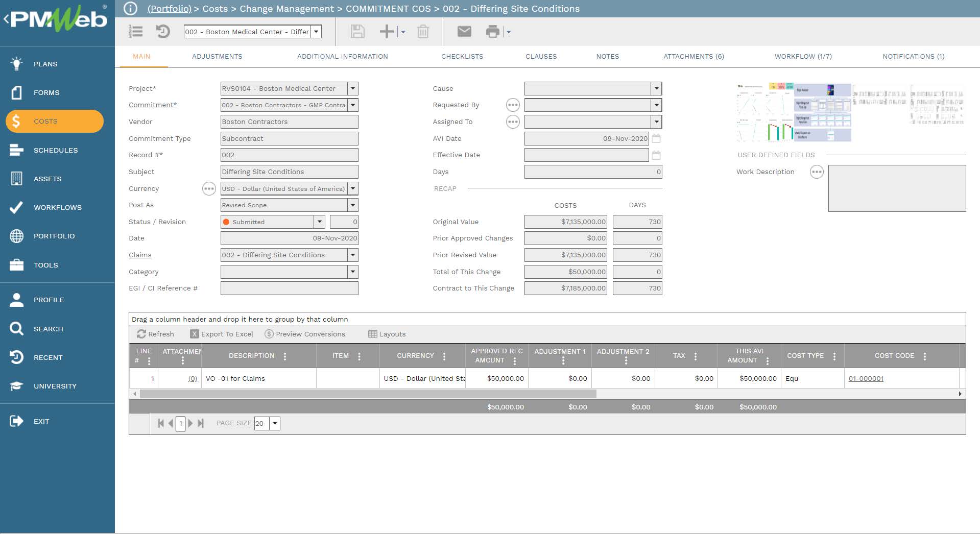Click EXIT in the sidebar
The width and height of the screenshot is (980, 534).
[41, 421]
